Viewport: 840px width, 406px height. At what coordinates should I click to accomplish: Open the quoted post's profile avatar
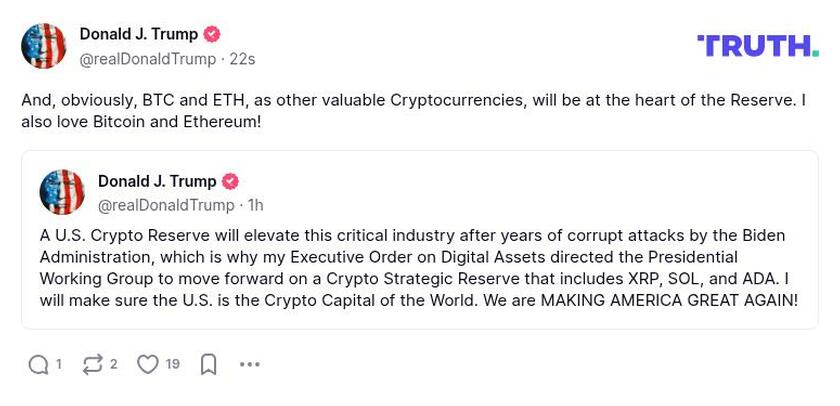(62, 192)
